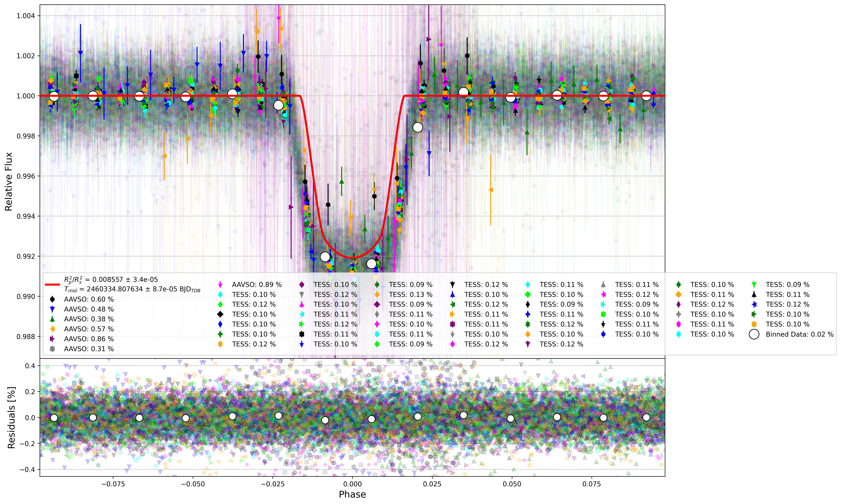The height and width of the screenshot is (504, 841).
Task: Click the 0.992 flux tick label
Action: click(25, 256)
